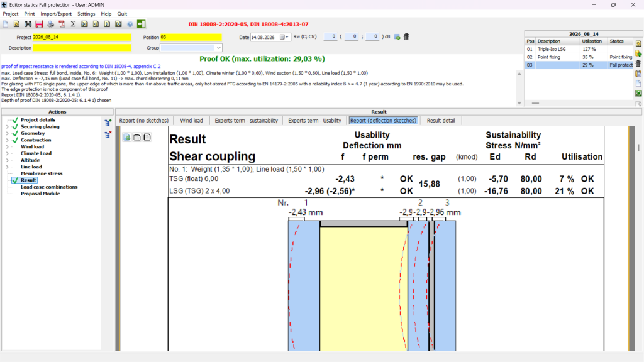This screenshot has height=362, width=644.
Task: Go to previous position arrow icon
Action: tap(96, 25)
